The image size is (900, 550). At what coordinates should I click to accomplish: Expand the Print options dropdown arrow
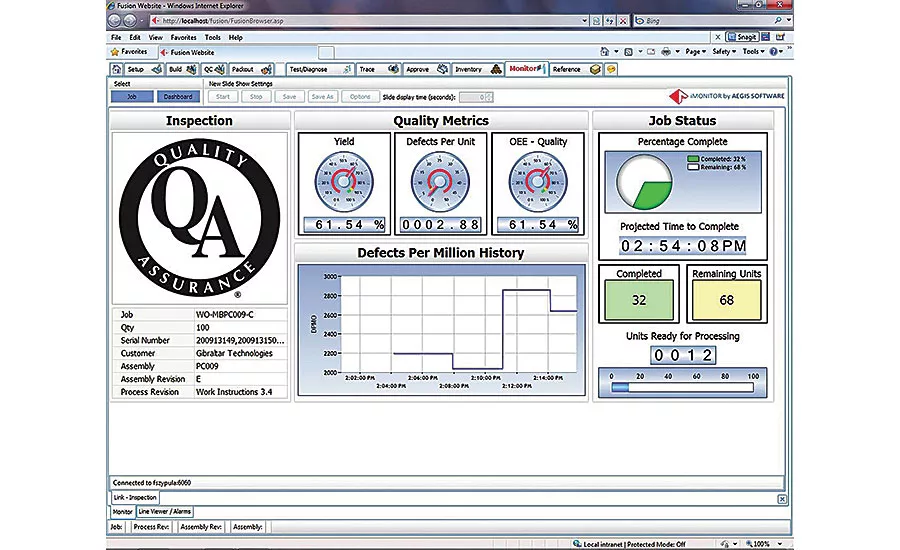[x=677, y=52]
